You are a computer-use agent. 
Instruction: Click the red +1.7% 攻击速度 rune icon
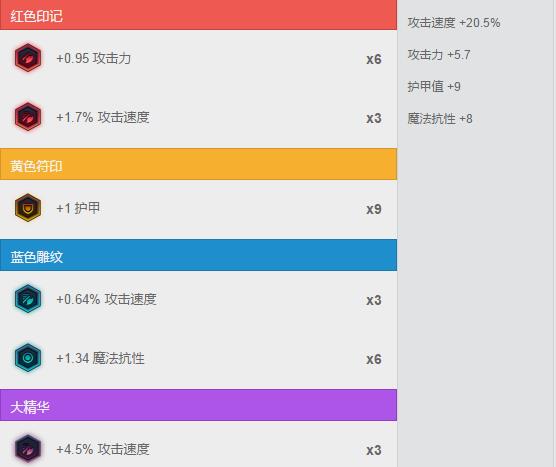[x=28, y=116]
